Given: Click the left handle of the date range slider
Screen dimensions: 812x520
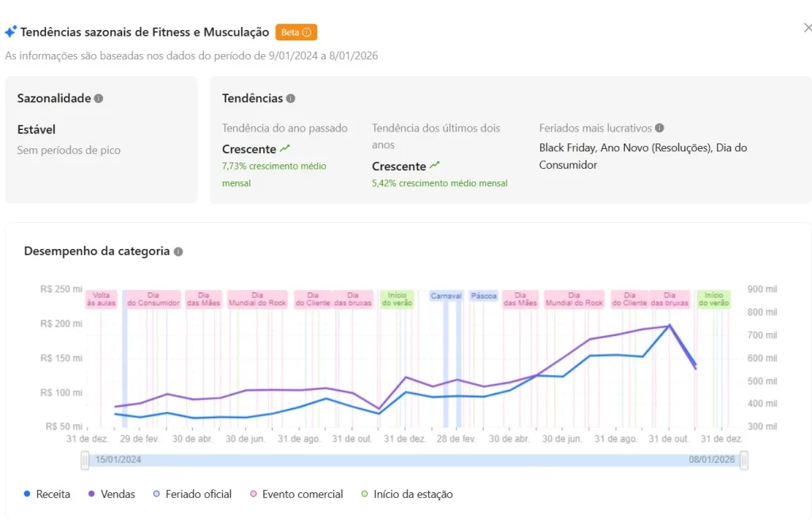Looking at the screenshot, I should coord(84,459).
